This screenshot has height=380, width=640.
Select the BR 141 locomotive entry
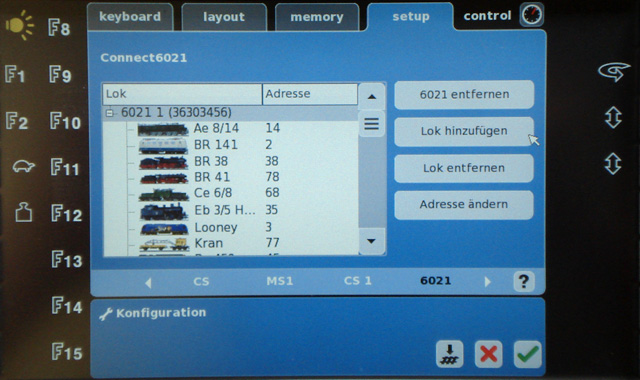pos(231,145)
